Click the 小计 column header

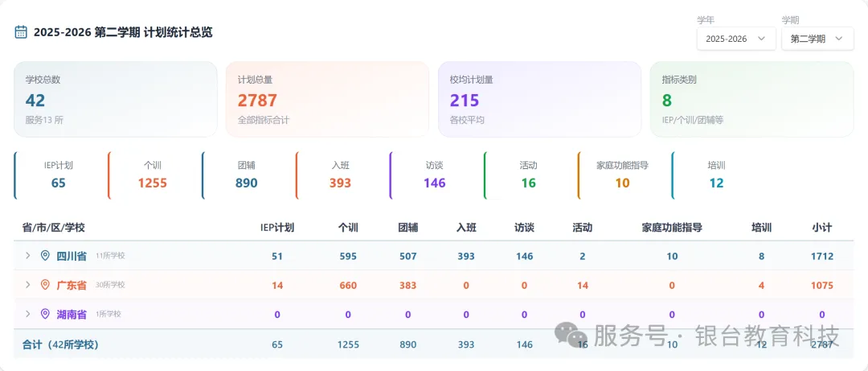(x=822, y=228)
